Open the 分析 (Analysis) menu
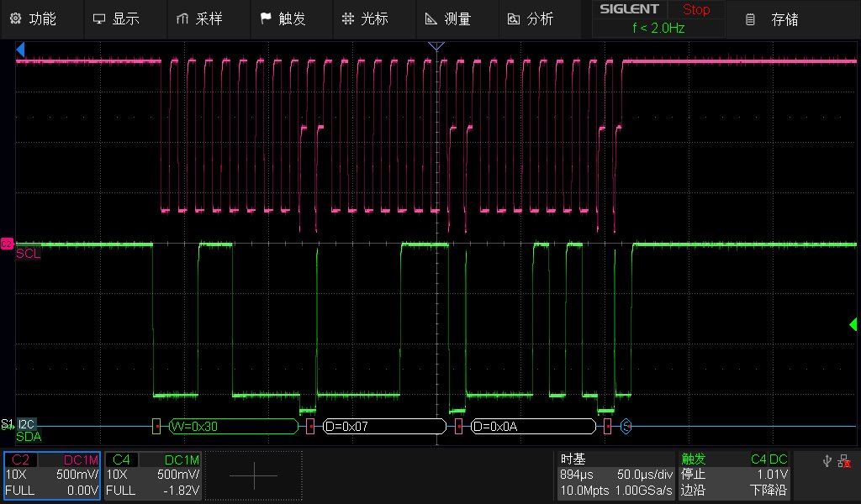 pos(531,19)
